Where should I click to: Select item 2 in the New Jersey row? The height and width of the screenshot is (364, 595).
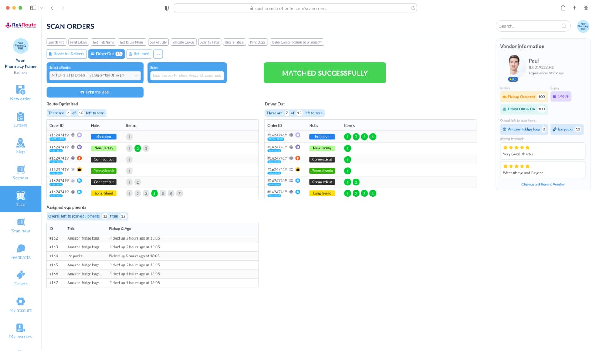pyautogui.click(x=138, y=148)
